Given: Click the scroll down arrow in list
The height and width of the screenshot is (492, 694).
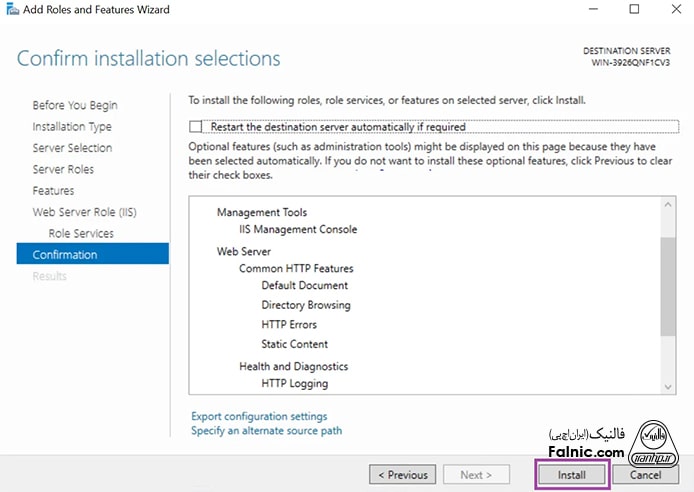Looking at the screenshot, I should (x=668, y=383).
